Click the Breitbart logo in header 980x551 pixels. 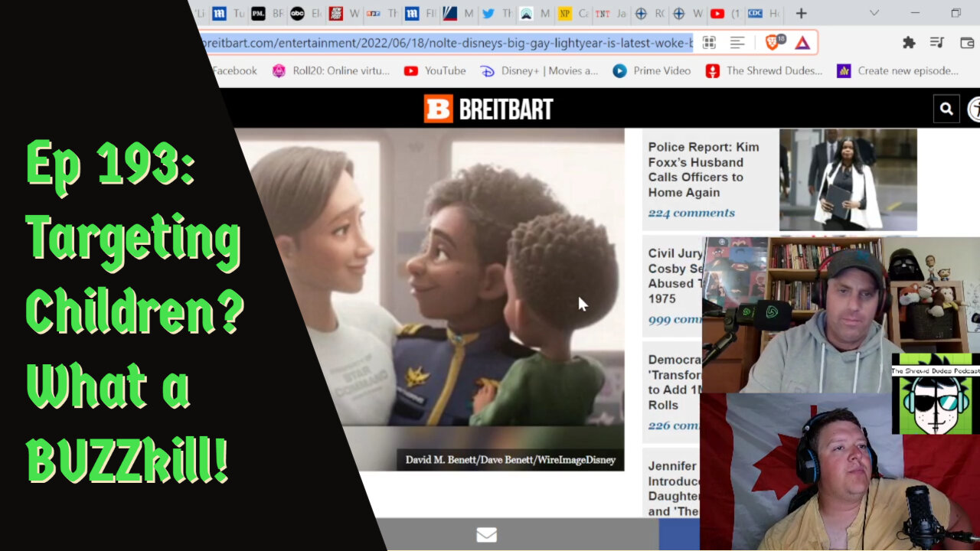488,109
